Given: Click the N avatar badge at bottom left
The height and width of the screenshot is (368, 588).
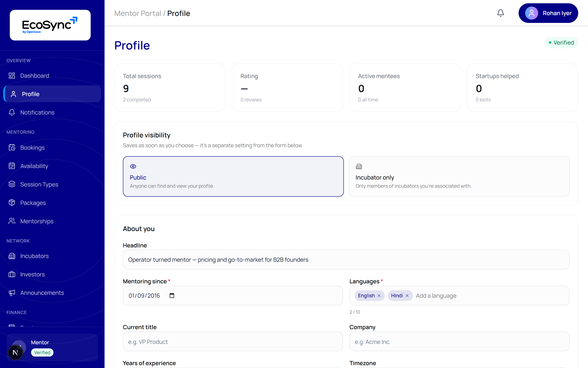Looking at the screenshot, I should point(16,352).
